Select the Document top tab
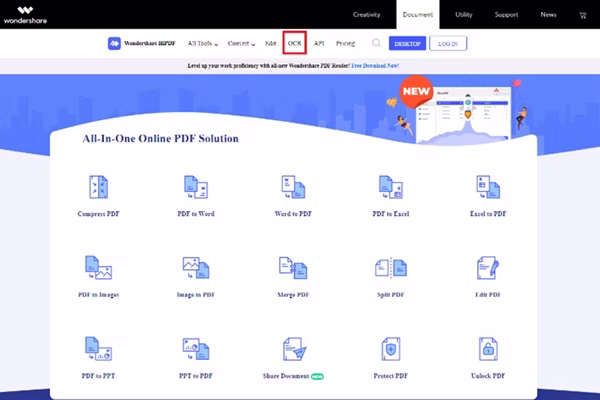The height and width of the screenshot is (400, 600). point(417,15)
